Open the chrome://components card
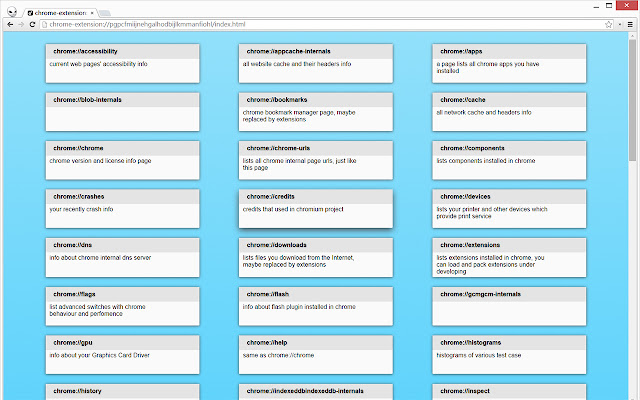The height and width of the screenshot is (400, 640). tap(509, 160)
